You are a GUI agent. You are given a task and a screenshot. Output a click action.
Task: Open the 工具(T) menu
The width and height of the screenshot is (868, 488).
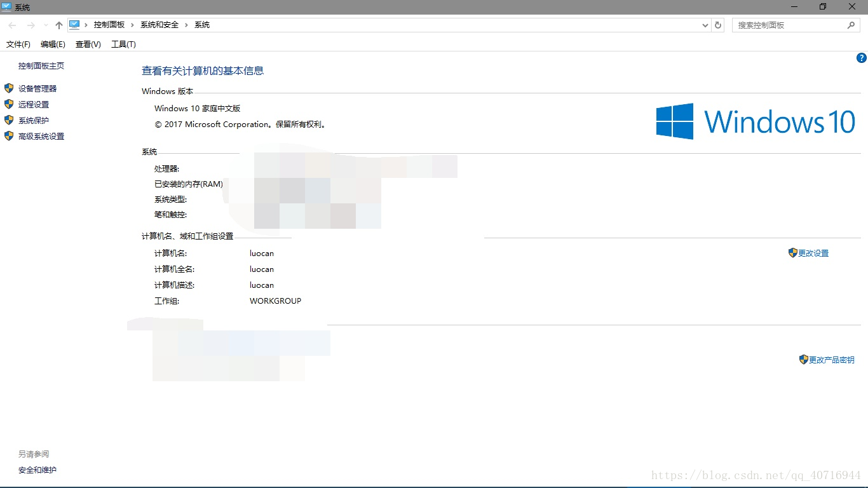[123, 44]
